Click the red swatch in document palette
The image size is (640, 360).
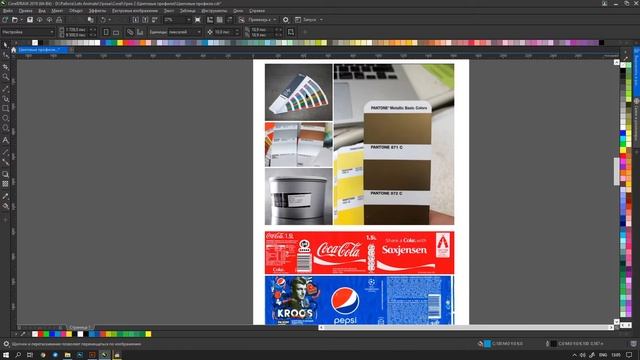coord(40,334)
